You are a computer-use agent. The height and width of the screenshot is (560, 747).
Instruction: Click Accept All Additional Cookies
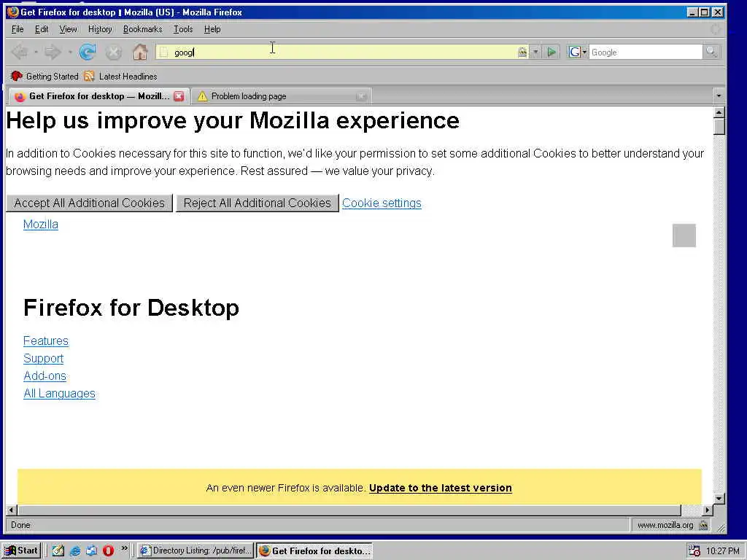[x=89, y=203]
